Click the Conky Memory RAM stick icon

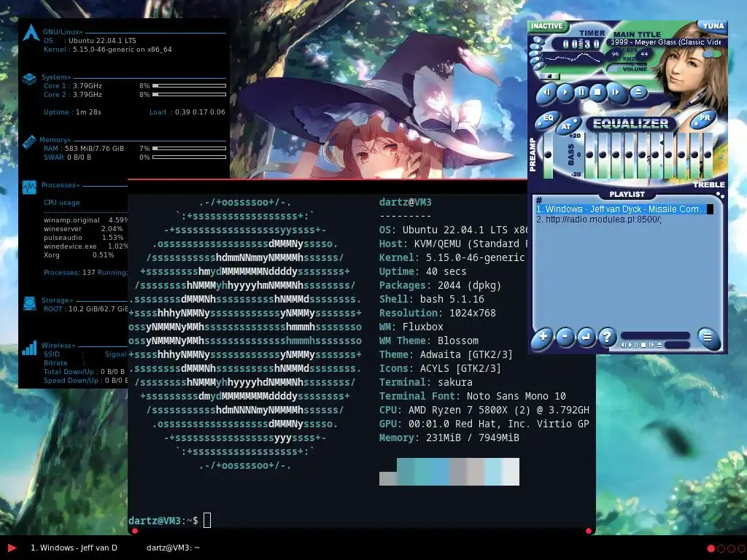(29, 142)
